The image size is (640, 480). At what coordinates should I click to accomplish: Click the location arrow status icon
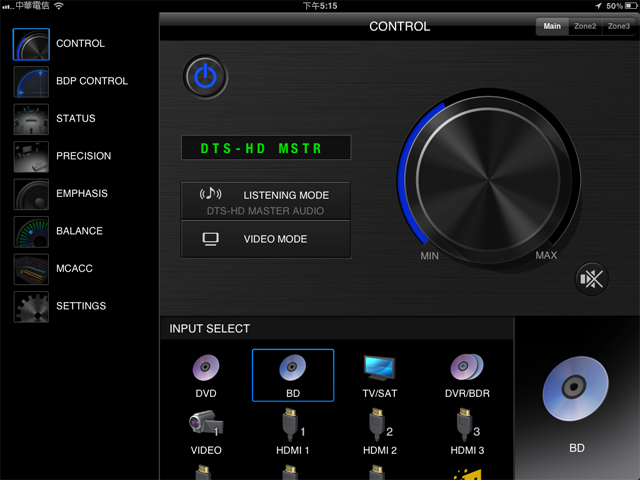(x=598, y=6)
